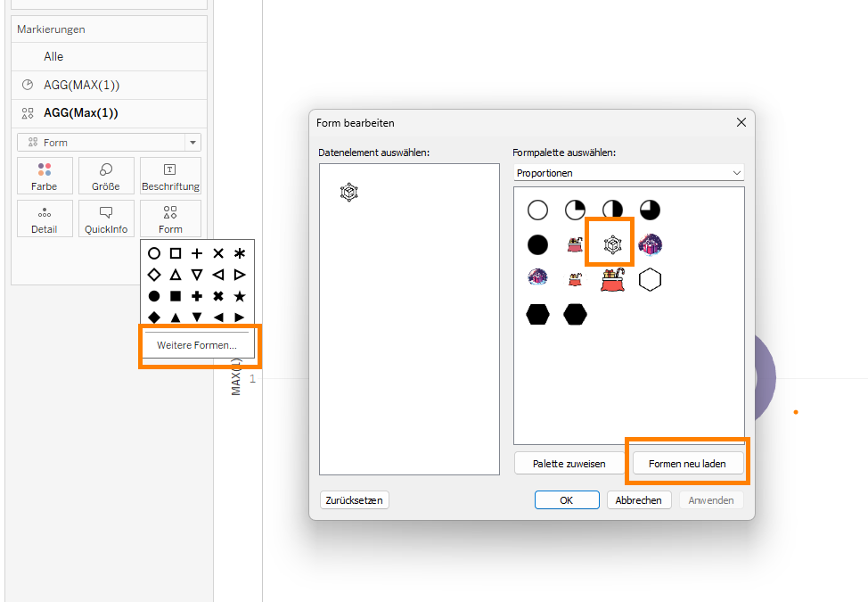Choose the filled right-pointing triangle
The width and height of the screenshot is (868, 602).
[x=240, y=317]
